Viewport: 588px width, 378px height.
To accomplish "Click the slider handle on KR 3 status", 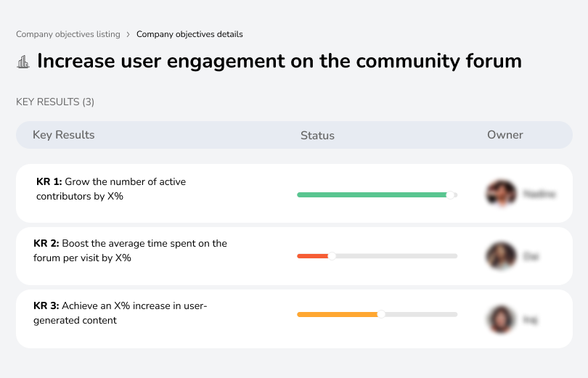I will coord(381,314).
